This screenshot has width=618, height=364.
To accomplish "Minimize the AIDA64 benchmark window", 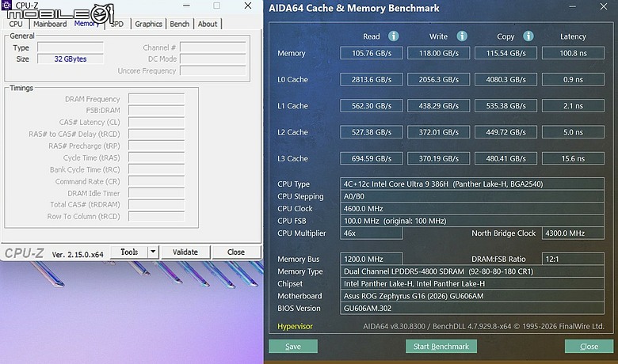I will 572,6.
